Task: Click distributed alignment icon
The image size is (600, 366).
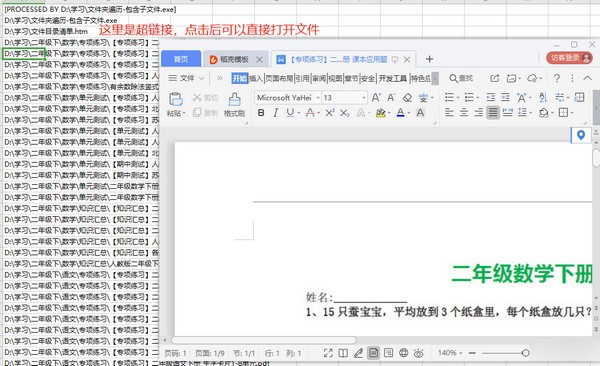Action: pyautogui.click(x=507, y=113)
